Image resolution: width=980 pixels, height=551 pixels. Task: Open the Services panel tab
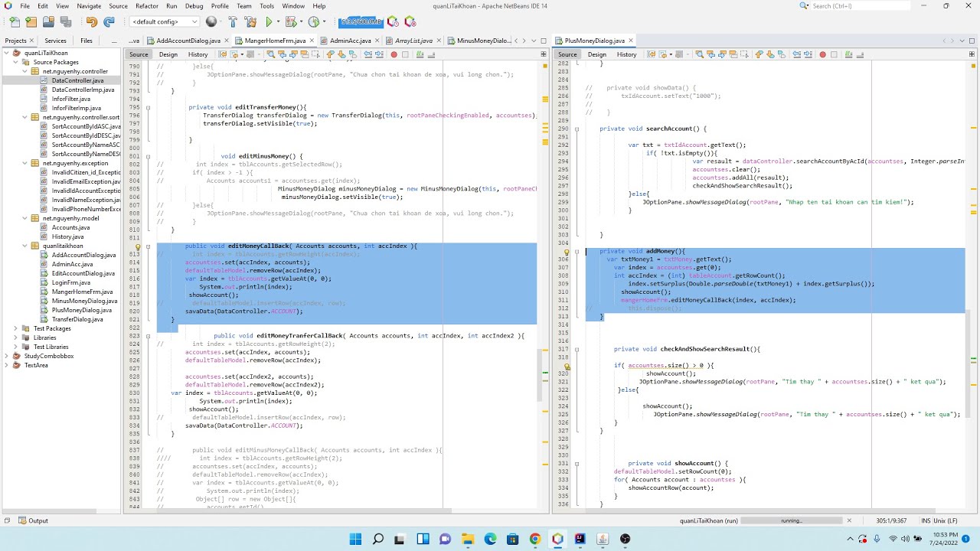(55, 41)
